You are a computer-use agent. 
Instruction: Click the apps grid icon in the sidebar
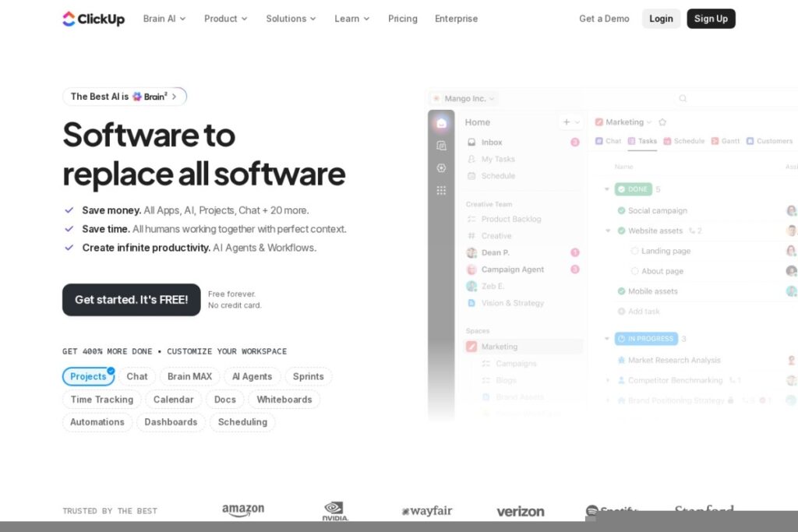441,190
